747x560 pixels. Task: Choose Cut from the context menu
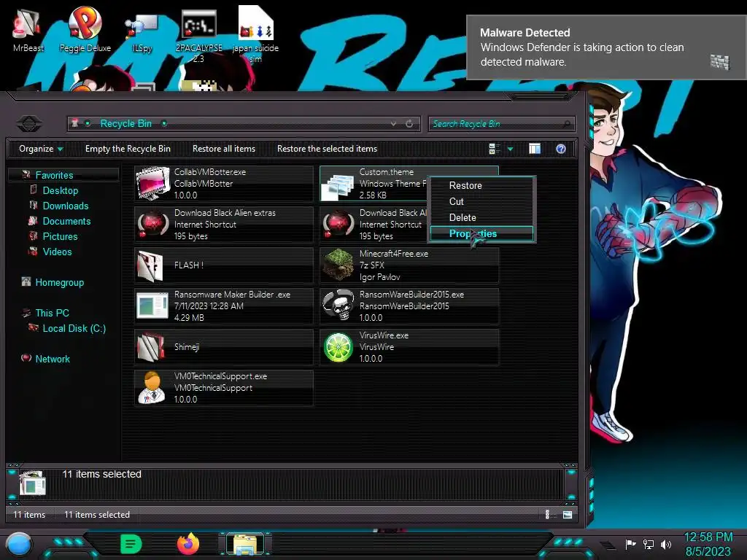(x=481, y=201)
